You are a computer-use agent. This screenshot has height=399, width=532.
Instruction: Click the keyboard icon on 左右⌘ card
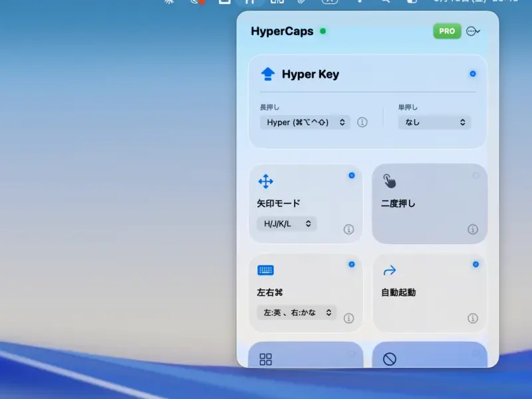pos(265,270)
